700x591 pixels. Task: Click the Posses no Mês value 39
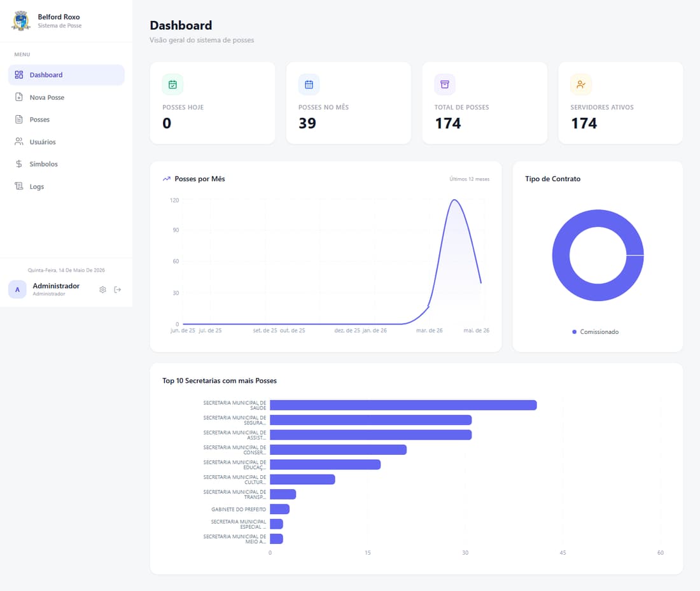pos(307,123)
